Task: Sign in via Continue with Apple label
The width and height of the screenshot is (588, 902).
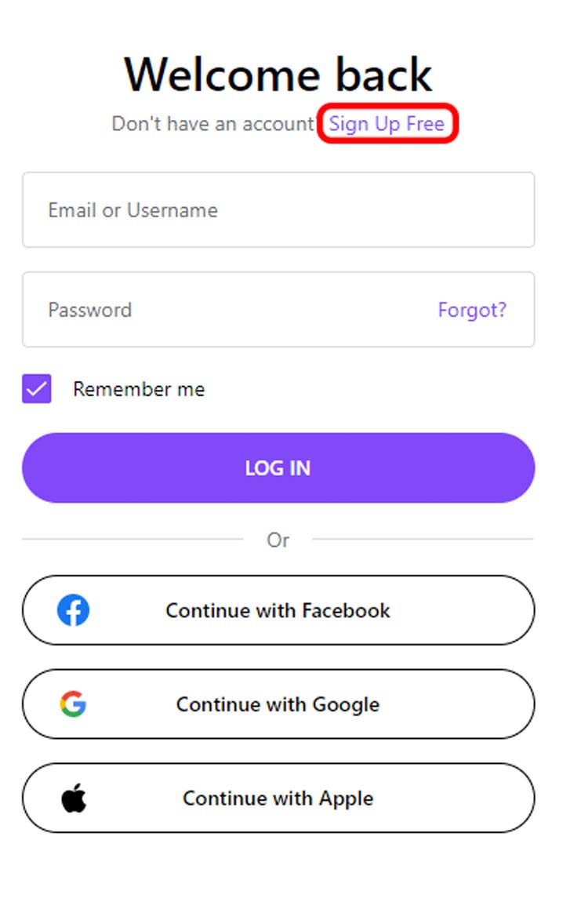Action: [278, 798]
